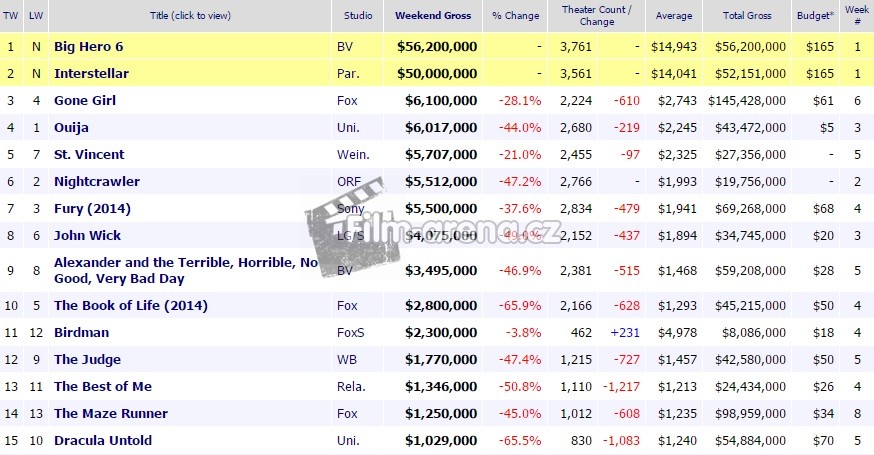Select the St. Vincent link
Image resolution: width=874 pixels, height=455 pixels.
[x=89, y=154]
